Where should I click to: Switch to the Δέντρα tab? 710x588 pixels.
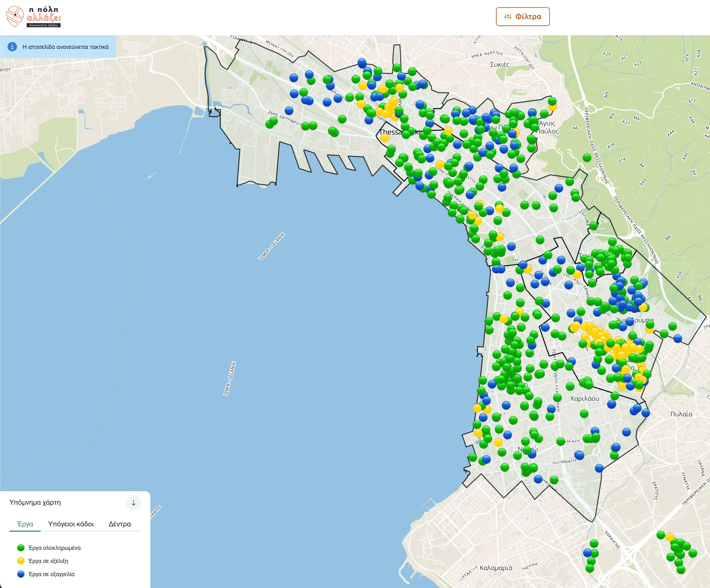120,524
